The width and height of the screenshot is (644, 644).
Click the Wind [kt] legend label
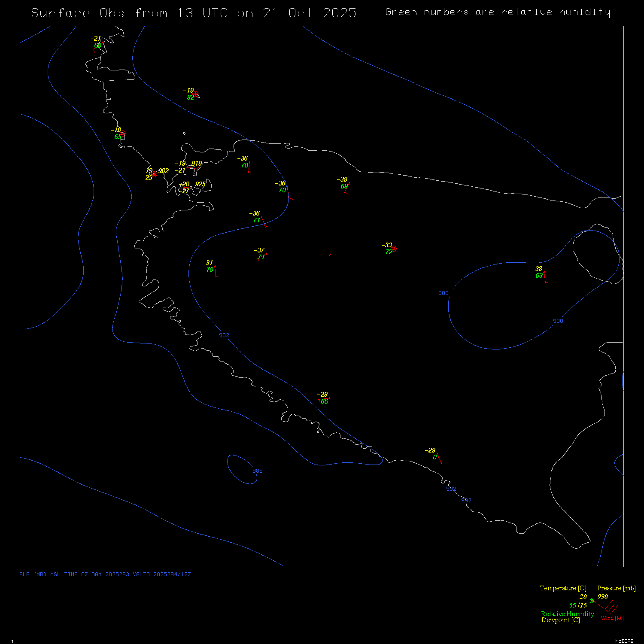pyautogui.click(x=612, y=618)
